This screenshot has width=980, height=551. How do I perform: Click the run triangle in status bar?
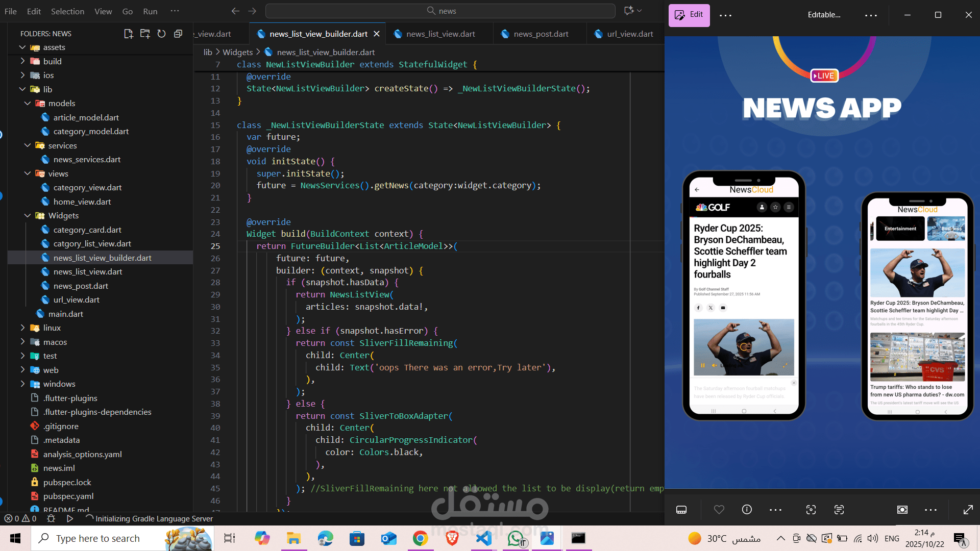[70, 518]
